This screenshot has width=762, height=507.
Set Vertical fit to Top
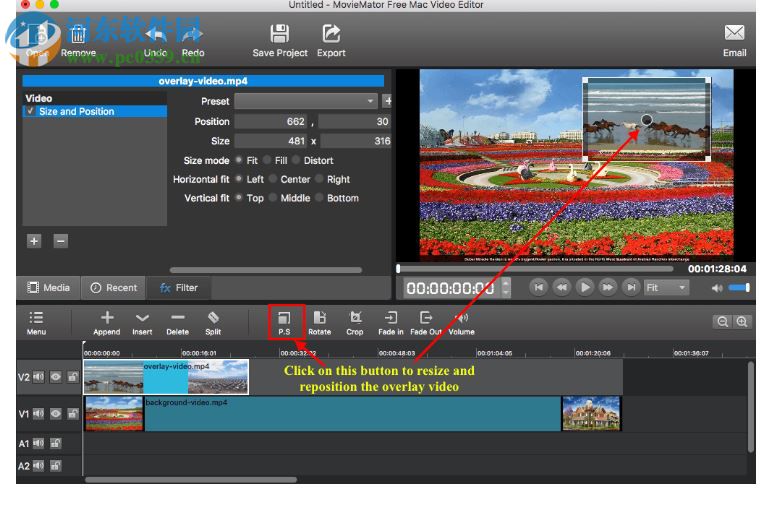pyautogui.click(x=239, y=197)
